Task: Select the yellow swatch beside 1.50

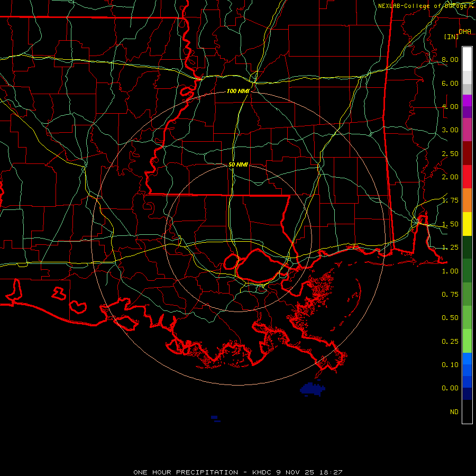Action: coord(467,224)
